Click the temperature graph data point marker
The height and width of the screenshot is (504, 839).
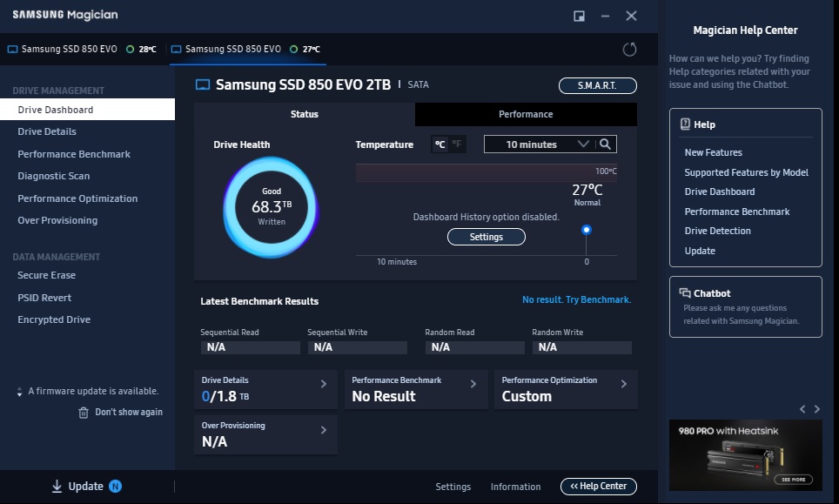click(x=587, y=230)
